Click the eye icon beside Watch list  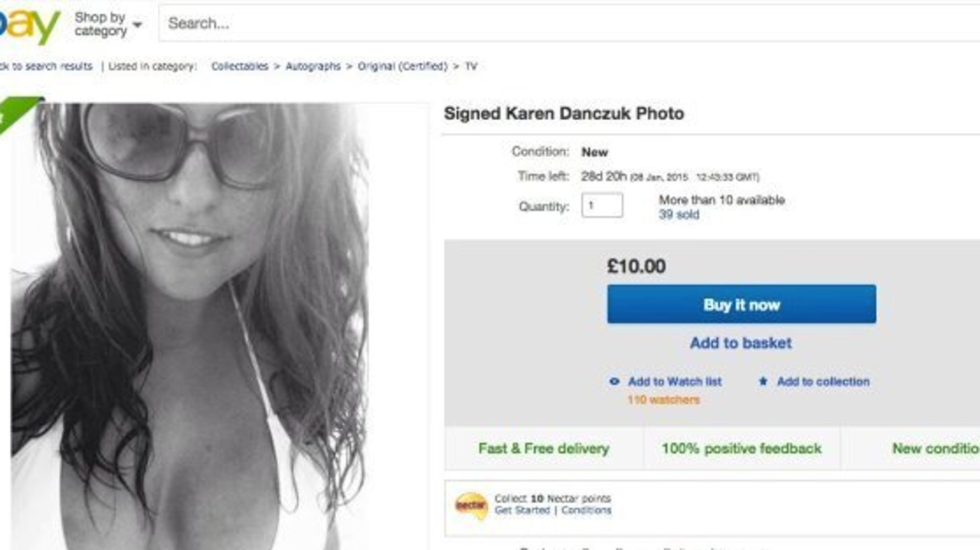[x=614, y=381]
